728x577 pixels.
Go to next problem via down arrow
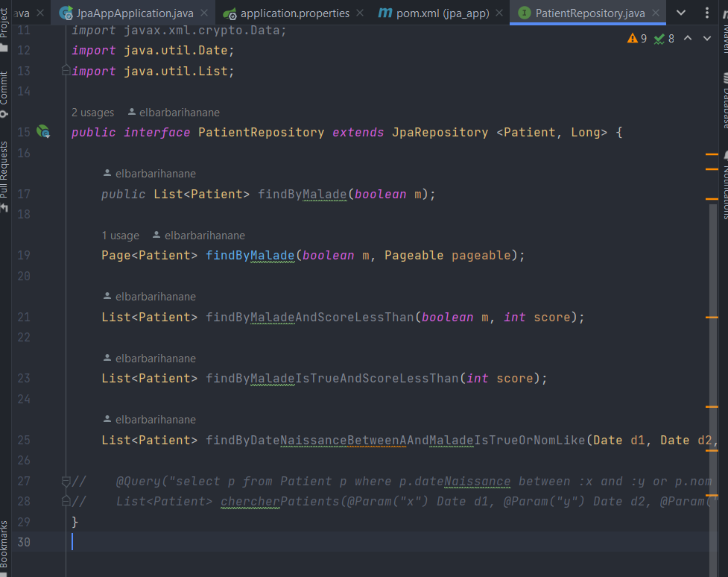coord(706,38)
